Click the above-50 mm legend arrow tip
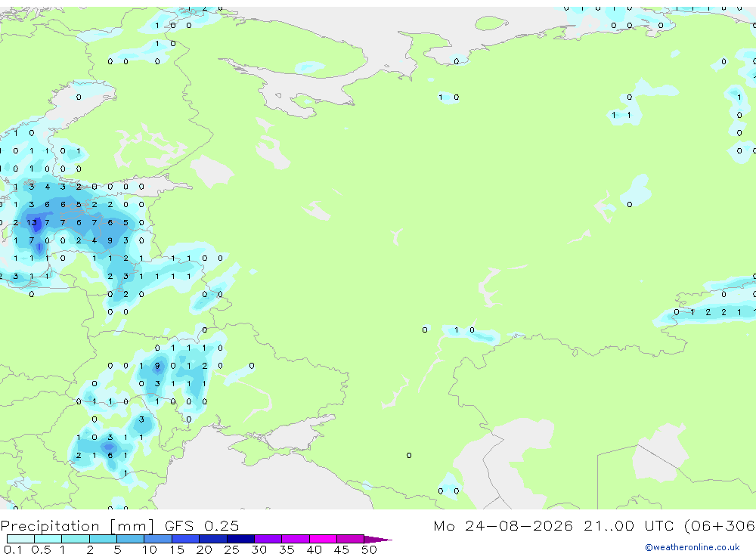Image resolution: width=756 pixels, height=554 pixels. [379, 540]
